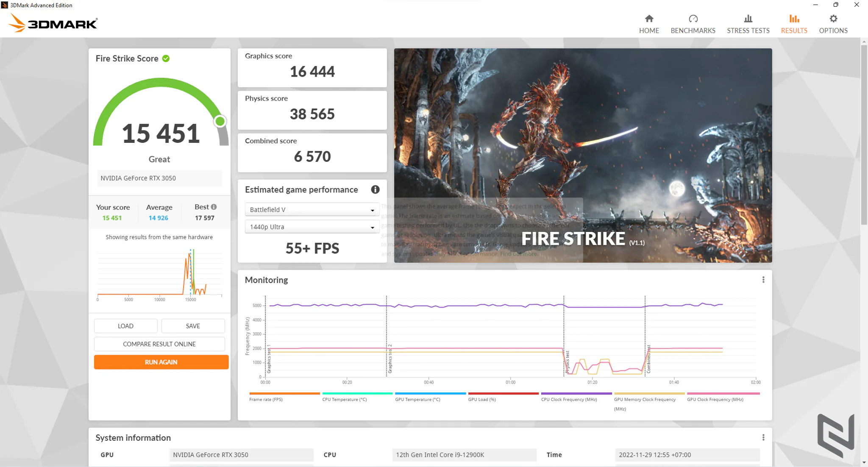Image resolution: width=868 pixels, height=467 pixels.
Task: Click the Physics score value 38 565
Action: (312, 114)
